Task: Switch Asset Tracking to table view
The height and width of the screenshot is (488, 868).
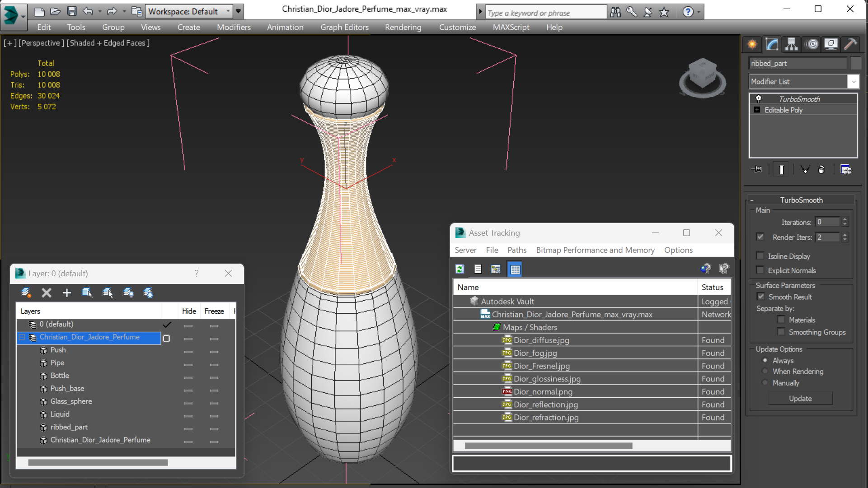Action: pos(515,270)
